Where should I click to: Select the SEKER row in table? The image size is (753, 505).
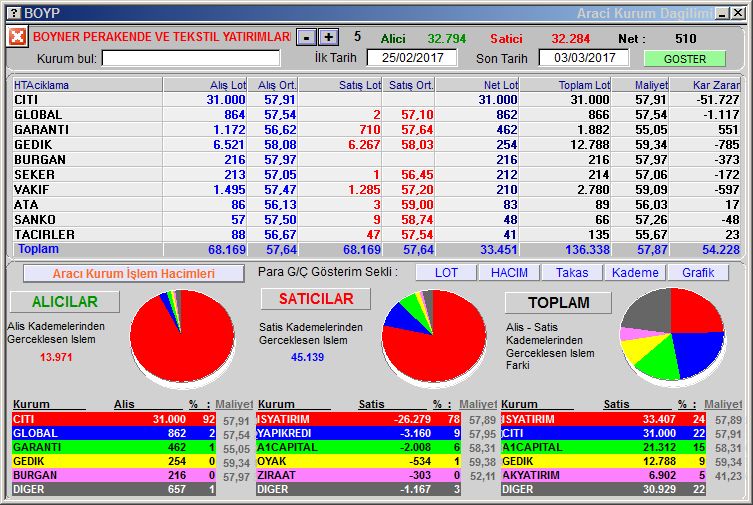click(376, 175)
